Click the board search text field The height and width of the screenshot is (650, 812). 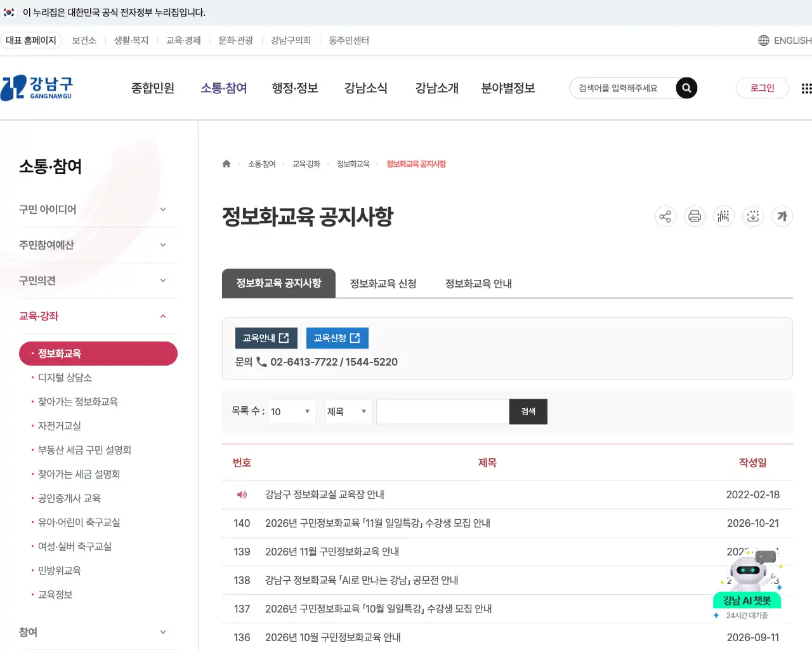point(443,411)
